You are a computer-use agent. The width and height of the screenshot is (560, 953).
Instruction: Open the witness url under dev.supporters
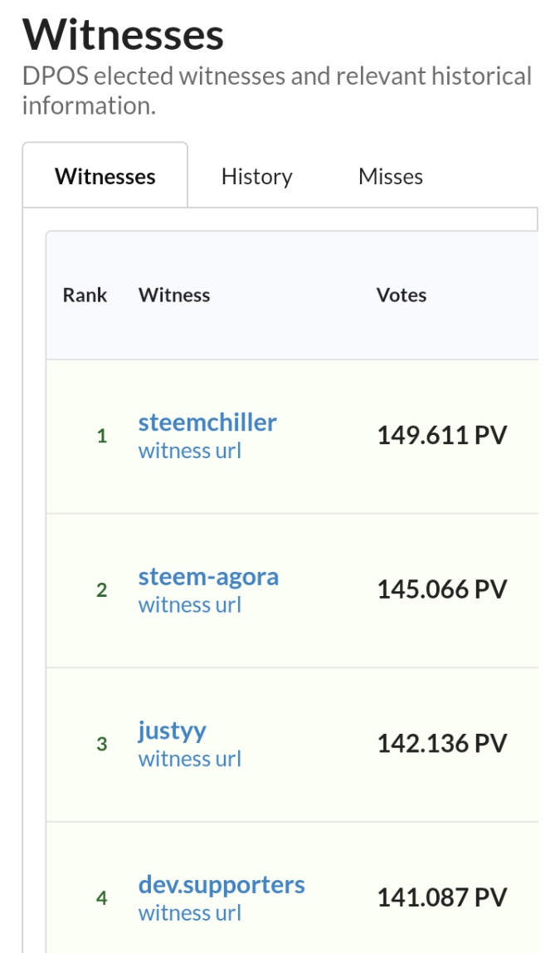[x=190, y=914]
